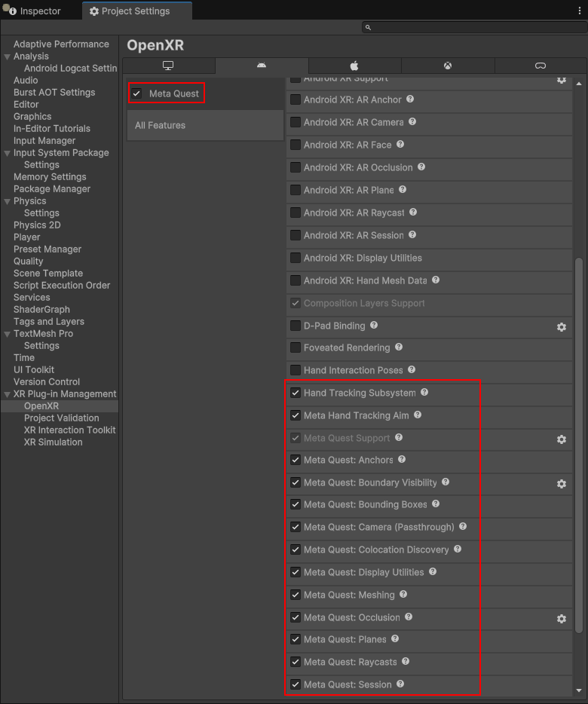This screenshot has width=588, height=704.
Task: Show help for Foveated Rendering
Action: point(399,347)
